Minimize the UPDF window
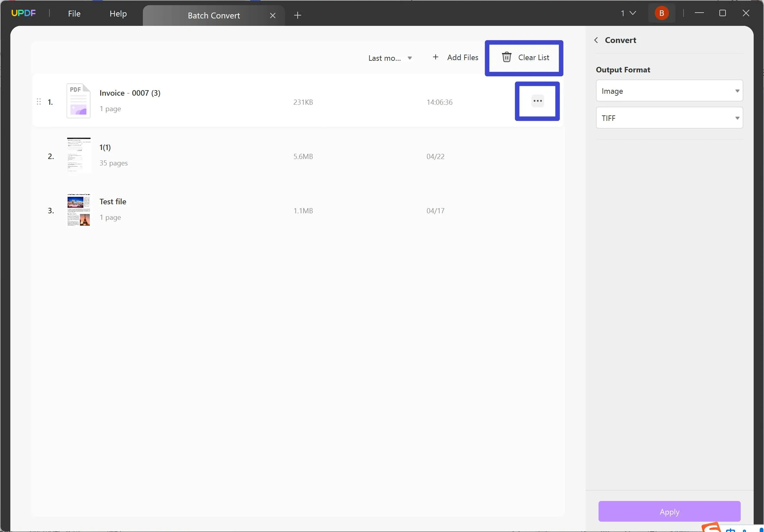Viewport: 764px width, 532px height. (699, 13)
